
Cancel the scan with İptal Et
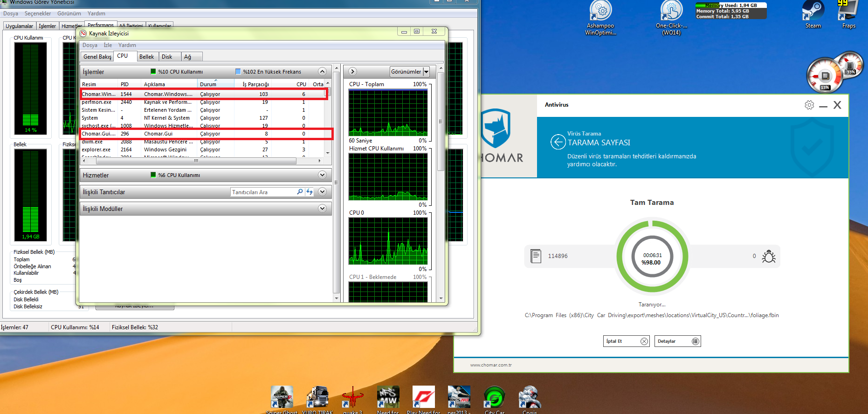[627, 341]
